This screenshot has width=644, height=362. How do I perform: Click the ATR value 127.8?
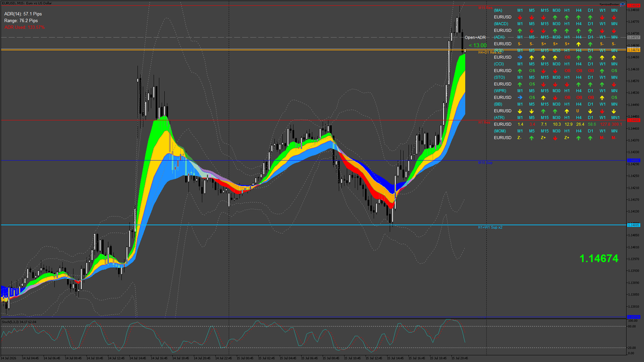605,124
